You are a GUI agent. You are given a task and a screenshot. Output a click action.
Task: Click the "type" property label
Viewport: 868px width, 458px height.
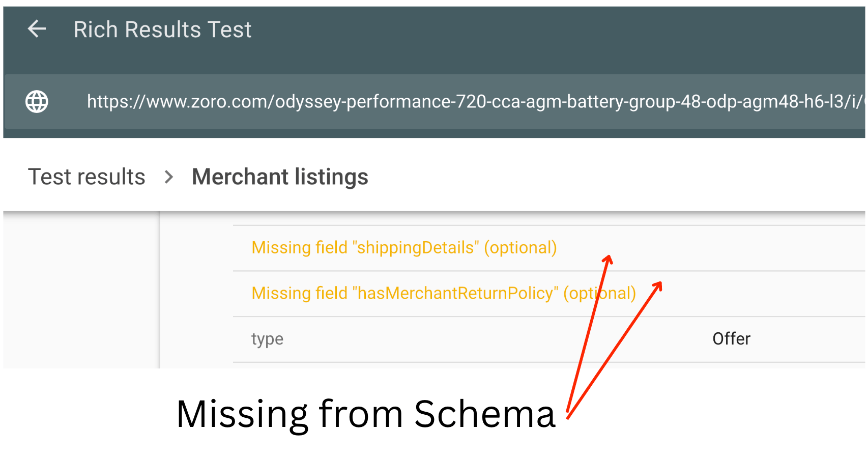tap(267, 339)
